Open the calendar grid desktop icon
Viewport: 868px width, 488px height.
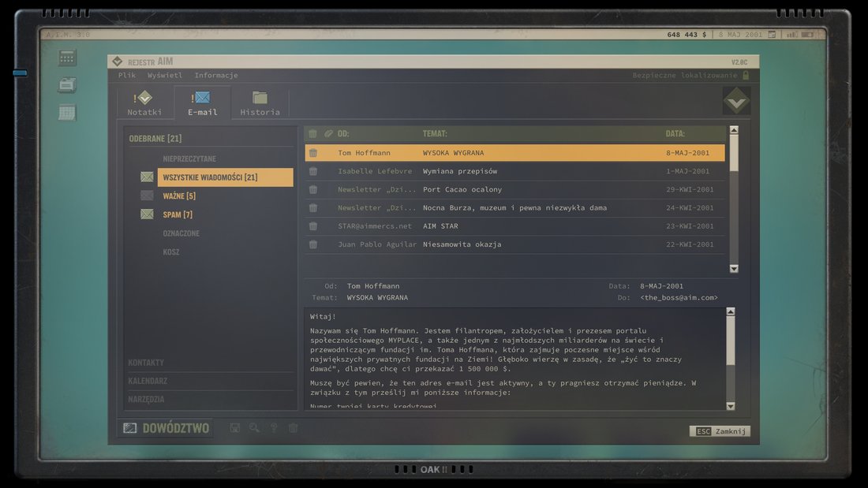click(x=68, y=112)
